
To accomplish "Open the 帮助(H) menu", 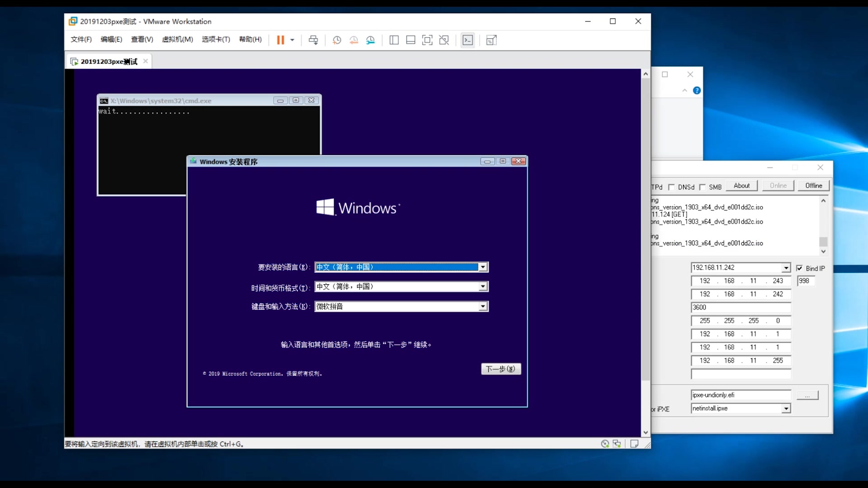I will pyautogui.click(x=250, y=40).
